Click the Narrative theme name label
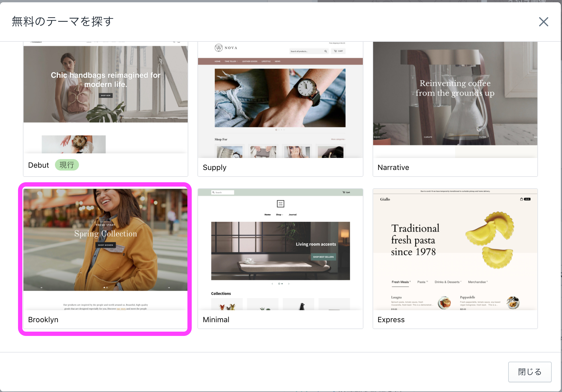The image size is (562, 392). [393, 167]
